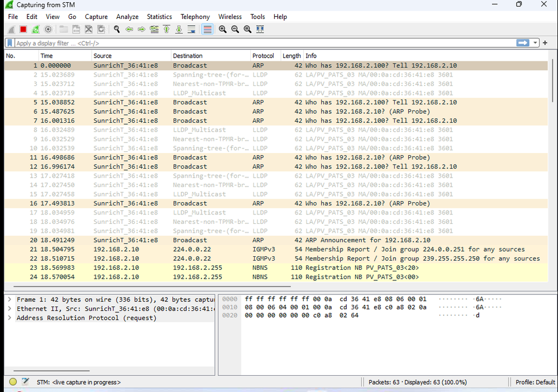Screen dimensions: 558x392
Task: Open the Edit menu
Action: (x=32, y=17)
